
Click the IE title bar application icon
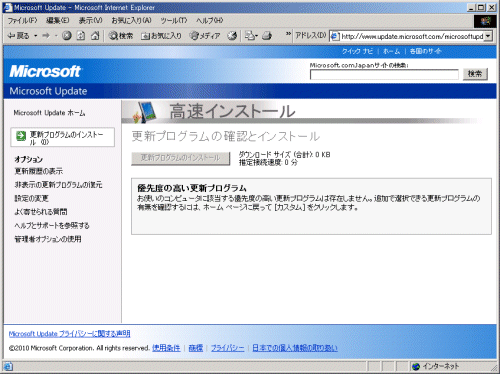[7, 7]
